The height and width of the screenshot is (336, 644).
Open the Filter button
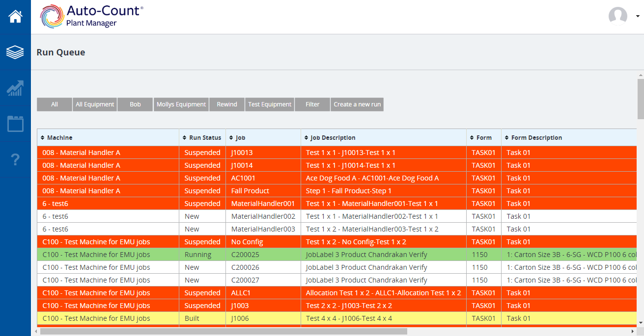[x=311, y=104]
